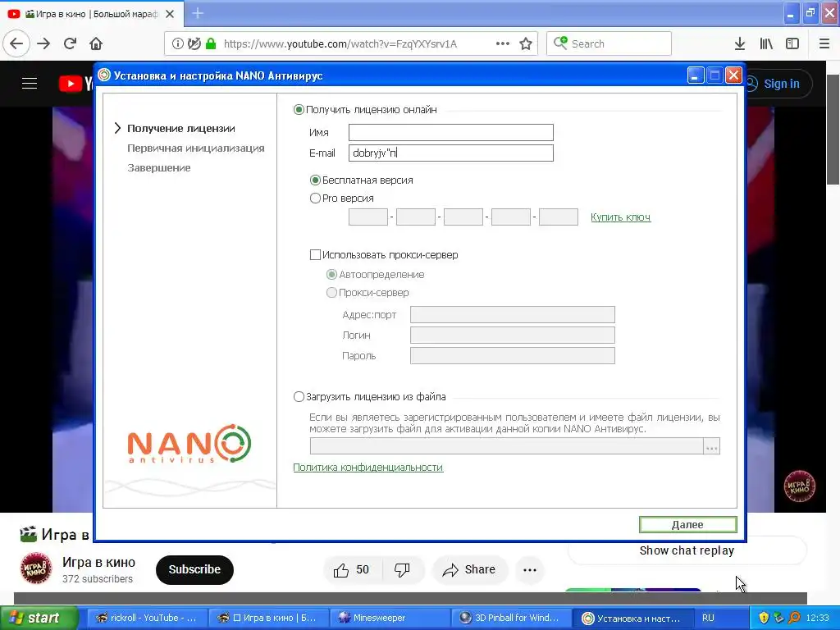840x630 pixels.
Task: Select Прокси-сервер radio option
Action: 331,293
